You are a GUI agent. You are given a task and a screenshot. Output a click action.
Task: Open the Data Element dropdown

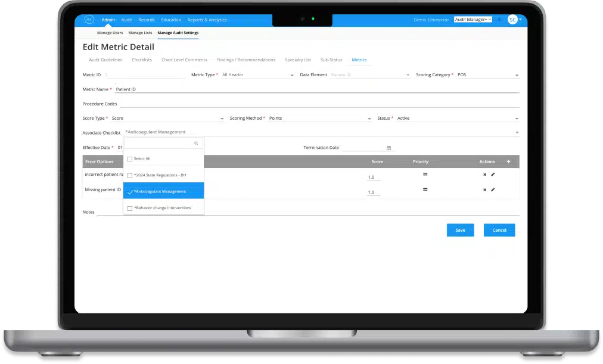click(x=408, y=75)
